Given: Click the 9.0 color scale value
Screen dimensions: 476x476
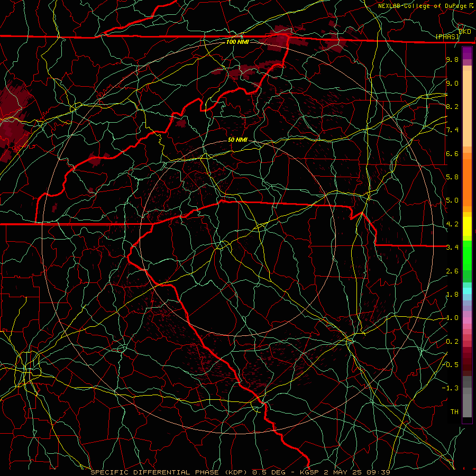Looking at the screenshot, I should (x=452, y=83).
